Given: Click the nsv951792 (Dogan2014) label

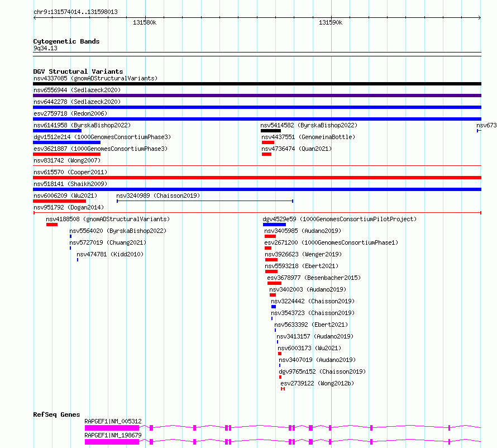Looking at the screenshot, I should coord(69,207).
